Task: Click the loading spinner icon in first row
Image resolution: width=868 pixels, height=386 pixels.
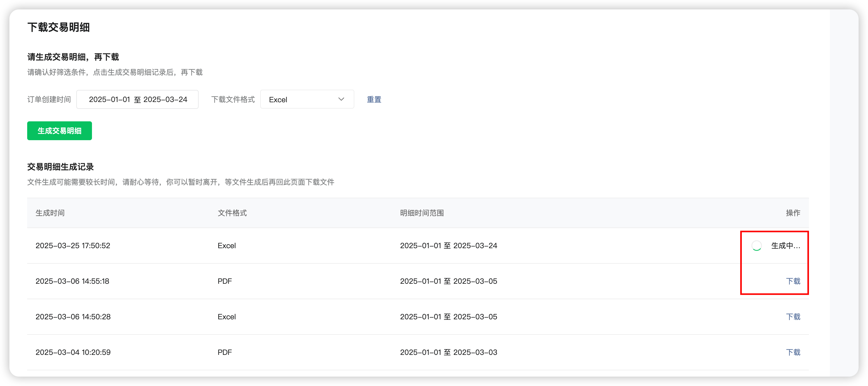Action: pyautogui.click(x=756, y=246)
